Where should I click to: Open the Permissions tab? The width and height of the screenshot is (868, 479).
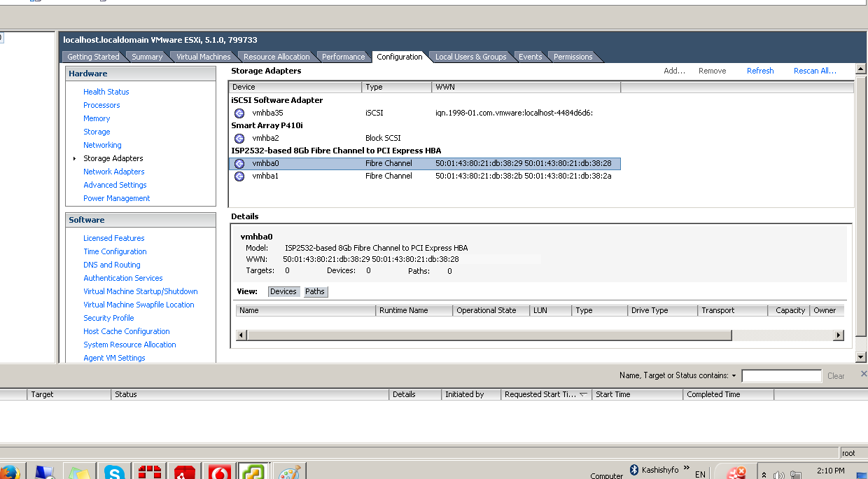point(573,57)
